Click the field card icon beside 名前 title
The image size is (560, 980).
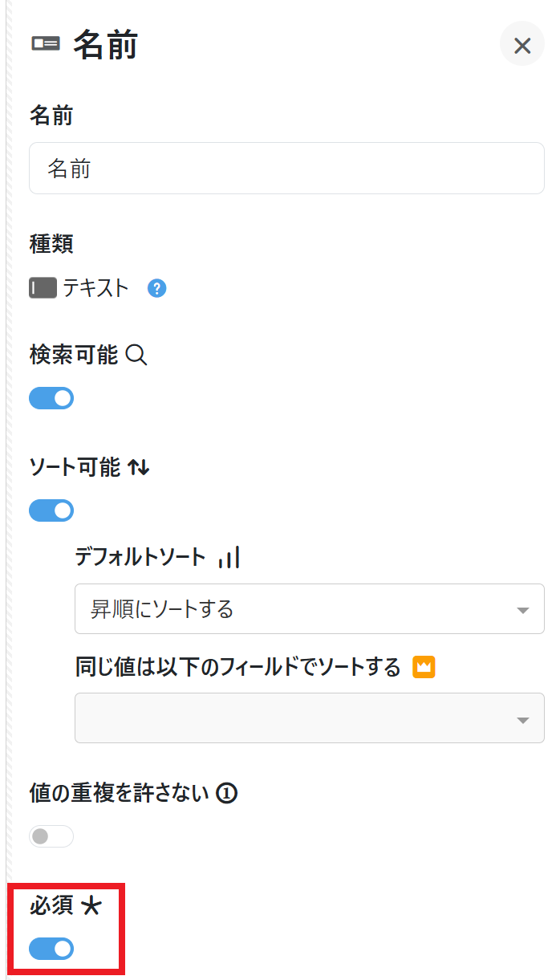(46, 45)
